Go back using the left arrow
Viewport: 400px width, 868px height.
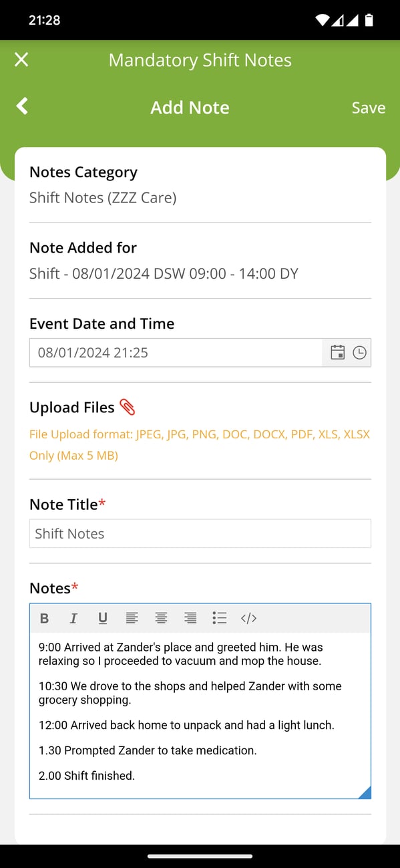click(21, 107)
